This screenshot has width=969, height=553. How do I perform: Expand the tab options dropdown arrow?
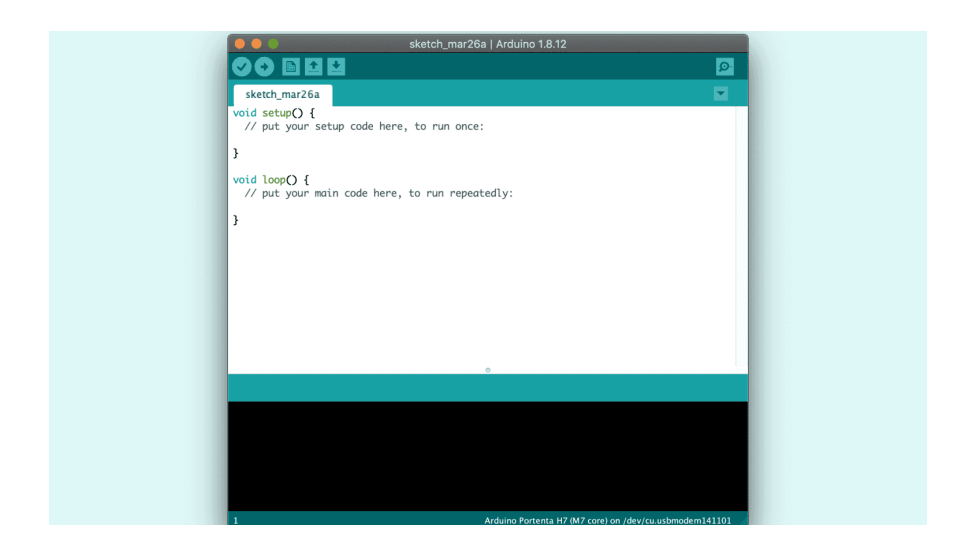click(x=720, y=94)
